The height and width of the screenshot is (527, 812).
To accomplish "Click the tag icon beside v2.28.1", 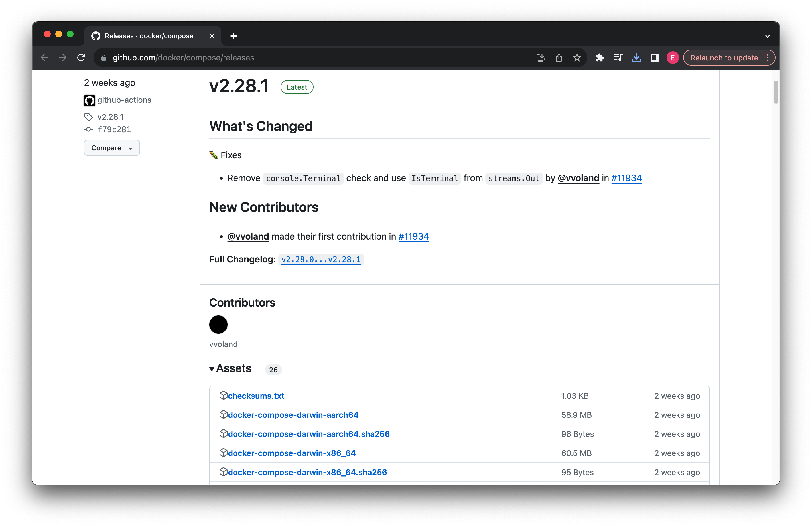I will pos(88,117).
